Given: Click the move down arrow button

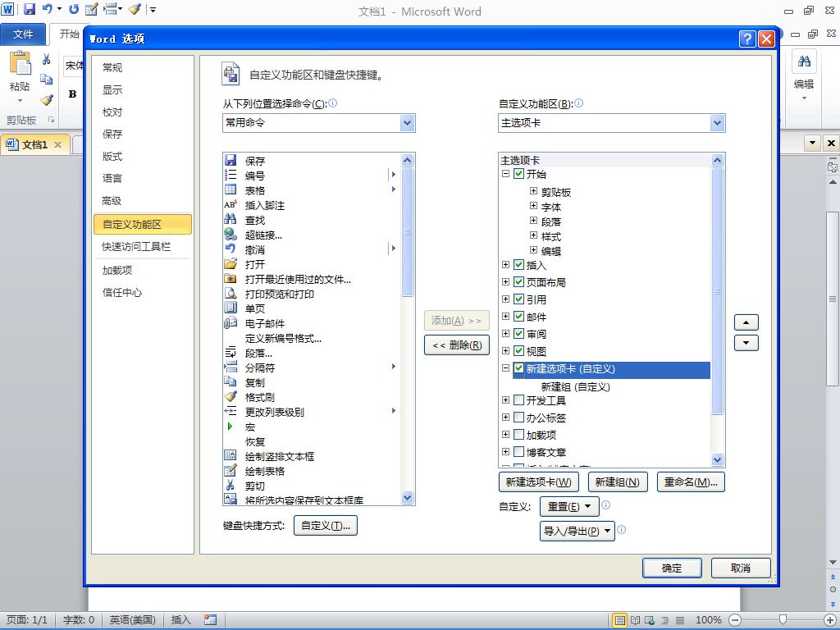Looking at the screenshot, I should (x=746, y=343).
